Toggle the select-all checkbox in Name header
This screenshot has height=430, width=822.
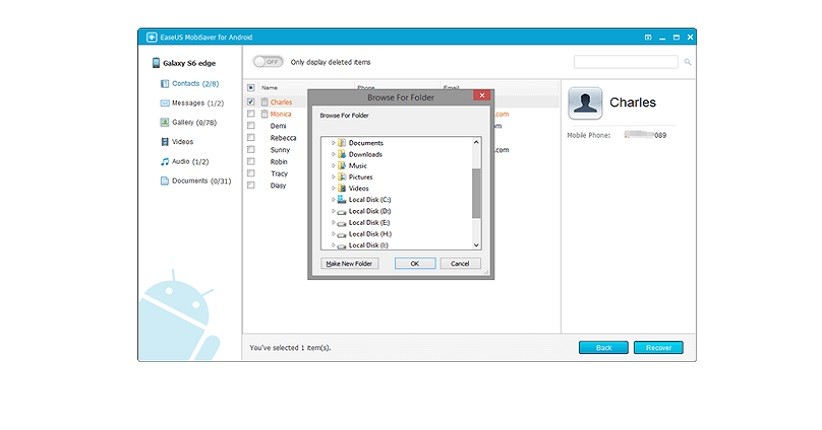(251, 88)
